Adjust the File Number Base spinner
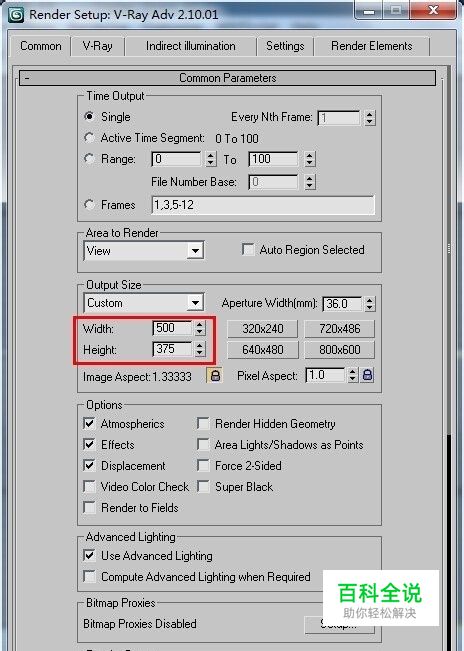 click(x=310, y=182)
